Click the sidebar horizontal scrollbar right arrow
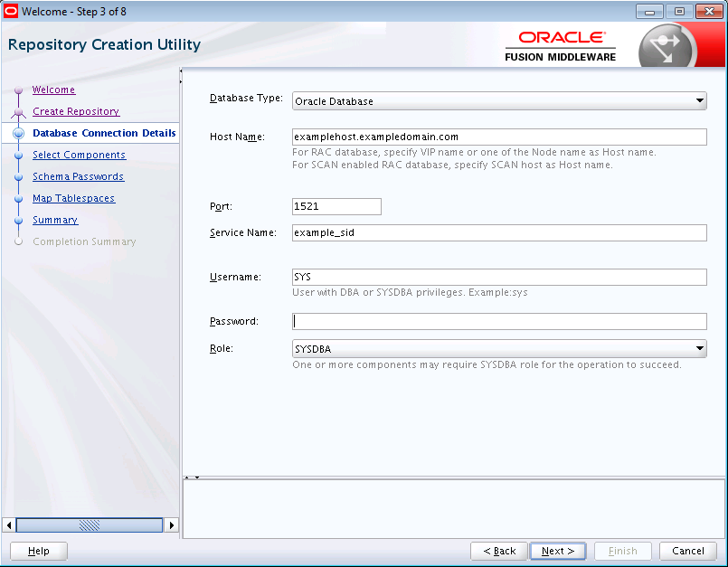The height and width of the screenshot is (567, 728). [172, 524]
